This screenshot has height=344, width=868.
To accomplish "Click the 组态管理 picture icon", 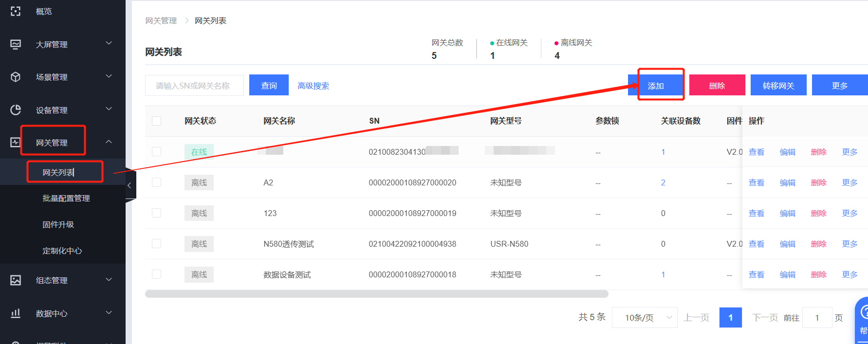I will (16, 280).
